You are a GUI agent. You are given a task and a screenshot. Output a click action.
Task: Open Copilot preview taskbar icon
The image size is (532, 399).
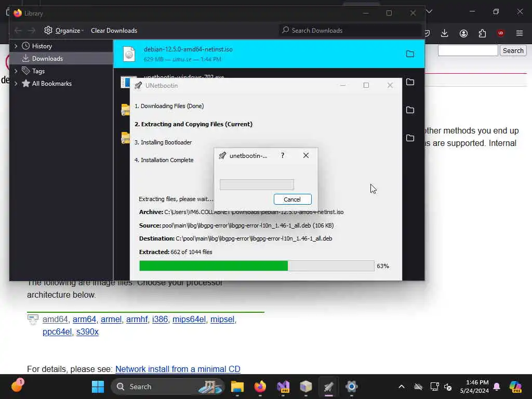click(x=515, y=387)
